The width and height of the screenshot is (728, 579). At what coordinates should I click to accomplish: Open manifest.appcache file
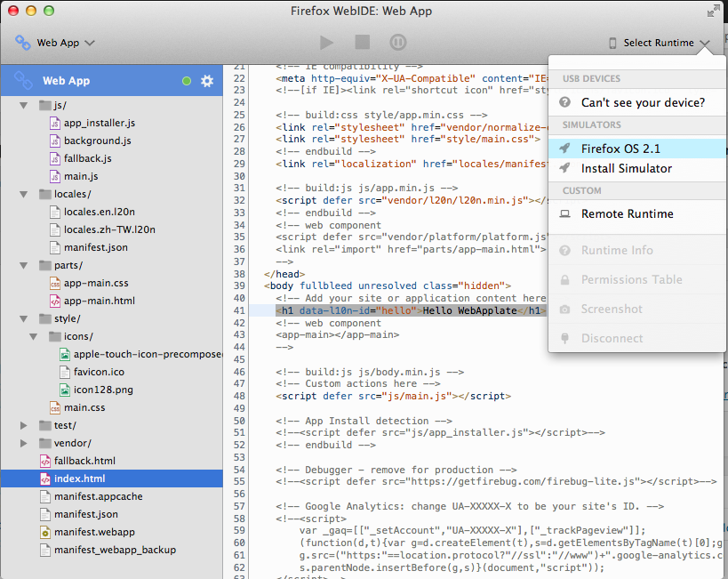point(99,496)
